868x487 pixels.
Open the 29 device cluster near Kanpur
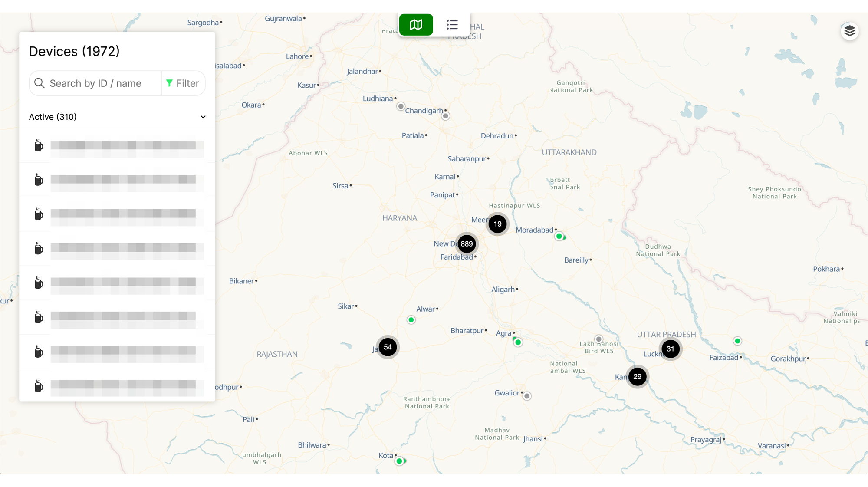tap(637, 377)
